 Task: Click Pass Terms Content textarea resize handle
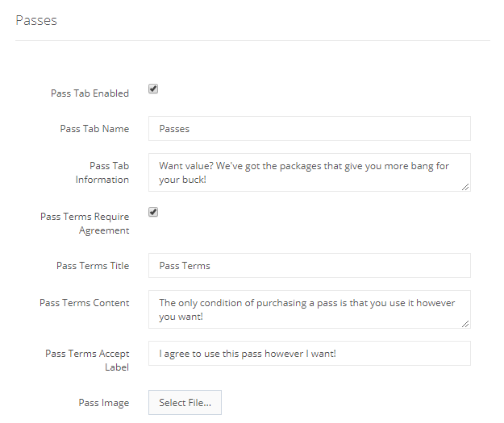click(465, 323)
